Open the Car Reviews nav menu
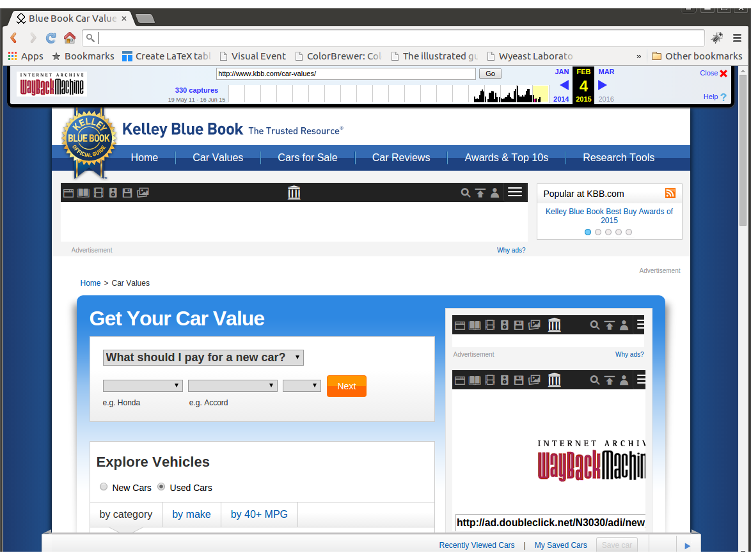This screenshot has width=751, height=560. point(401,157)
